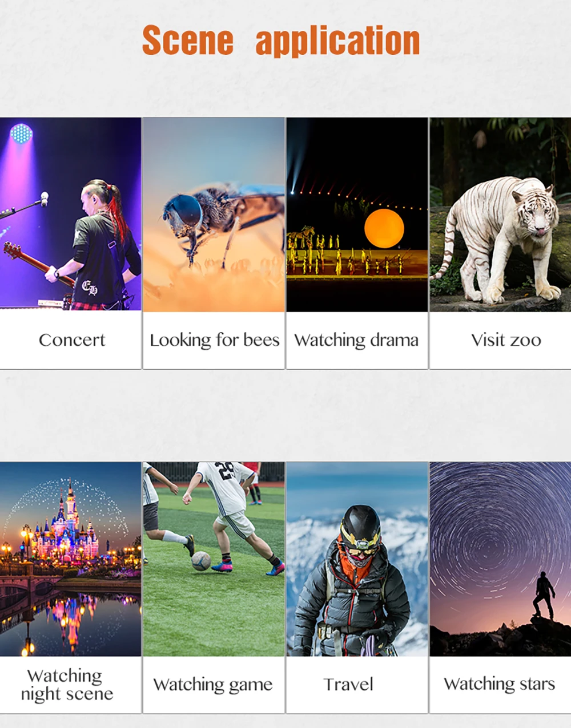This screenshot has width=571, height=728.
Task: Click the Scene application heading
Action: click(x=281, y=41)
